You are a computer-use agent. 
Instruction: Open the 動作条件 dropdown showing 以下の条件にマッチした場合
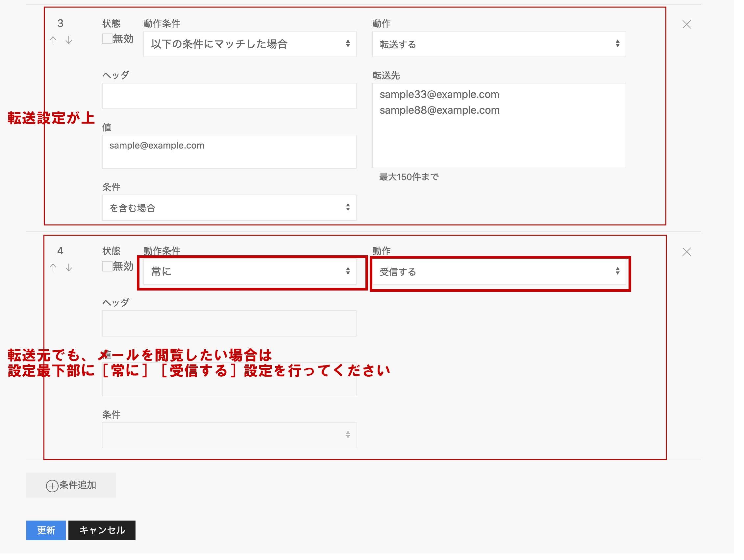click(250, 44)
